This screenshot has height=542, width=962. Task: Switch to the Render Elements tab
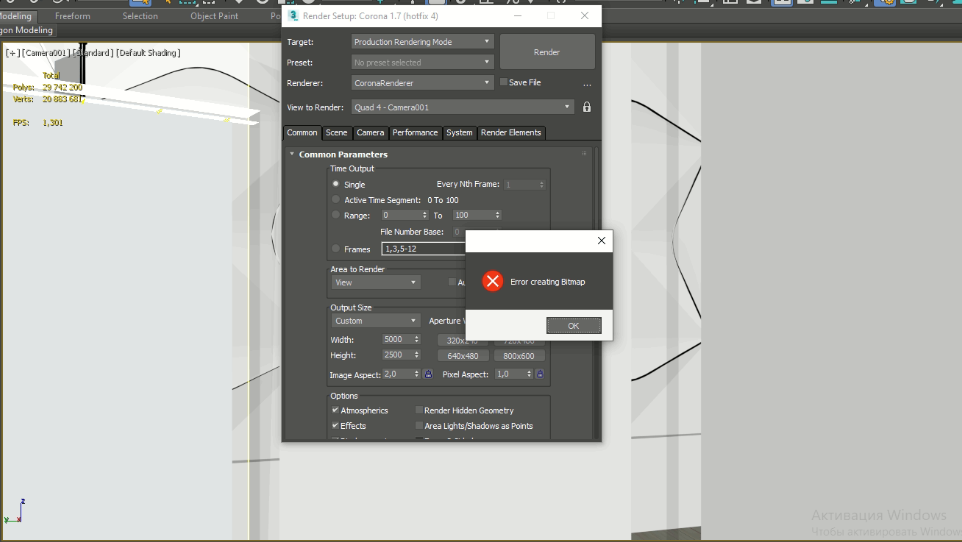(511, 133)
